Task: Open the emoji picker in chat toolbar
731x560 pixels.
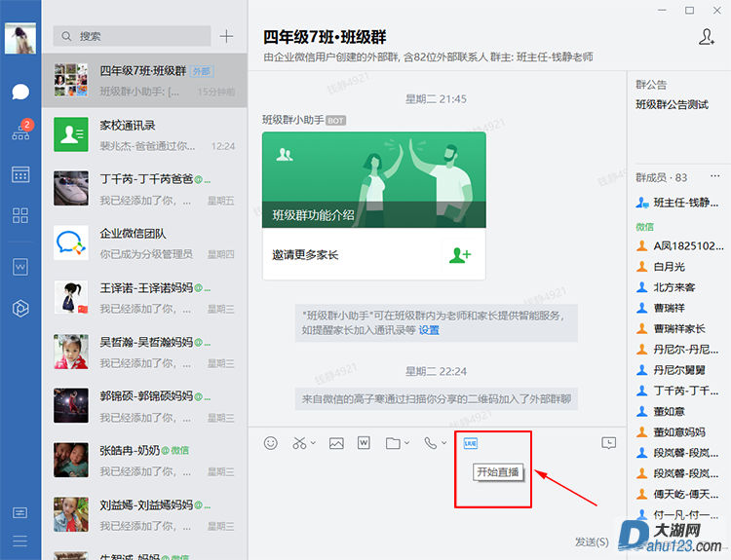Action: (270, 443)
